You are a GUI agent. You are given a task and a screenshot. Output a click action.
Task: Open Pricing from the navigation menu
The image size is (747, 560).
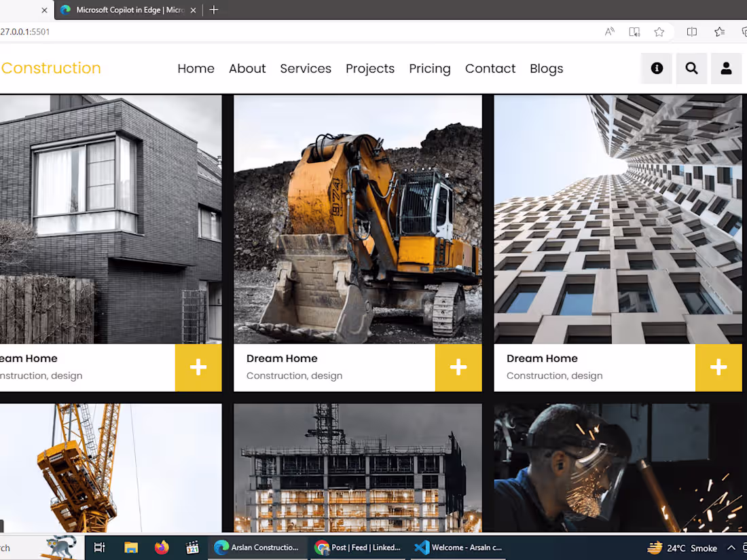pyautogui.click(x=429, y=69)
